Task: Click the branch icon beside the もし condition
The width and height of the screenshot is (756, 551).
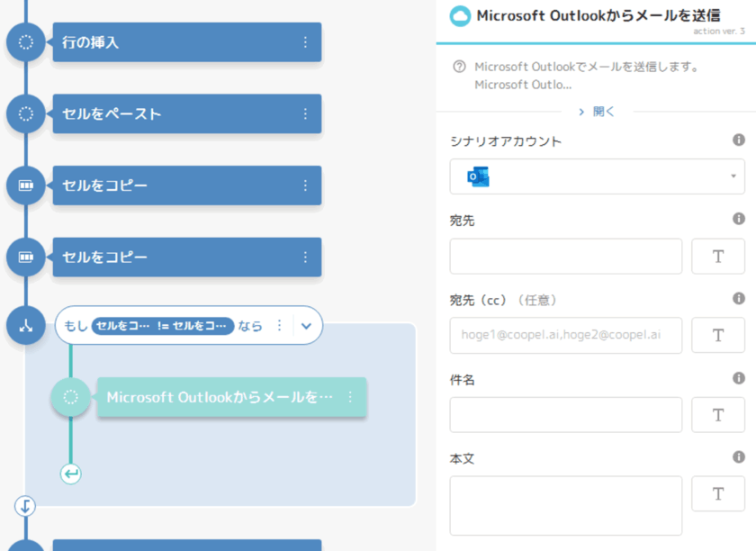Action: pyautogui.click(x=26, y=326)
